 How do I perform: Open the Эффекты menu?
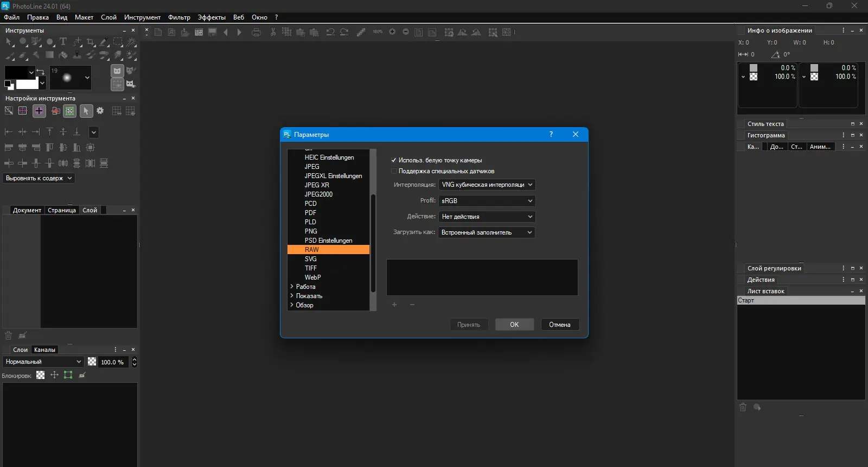pyautogui.click(x=212, y=17)
